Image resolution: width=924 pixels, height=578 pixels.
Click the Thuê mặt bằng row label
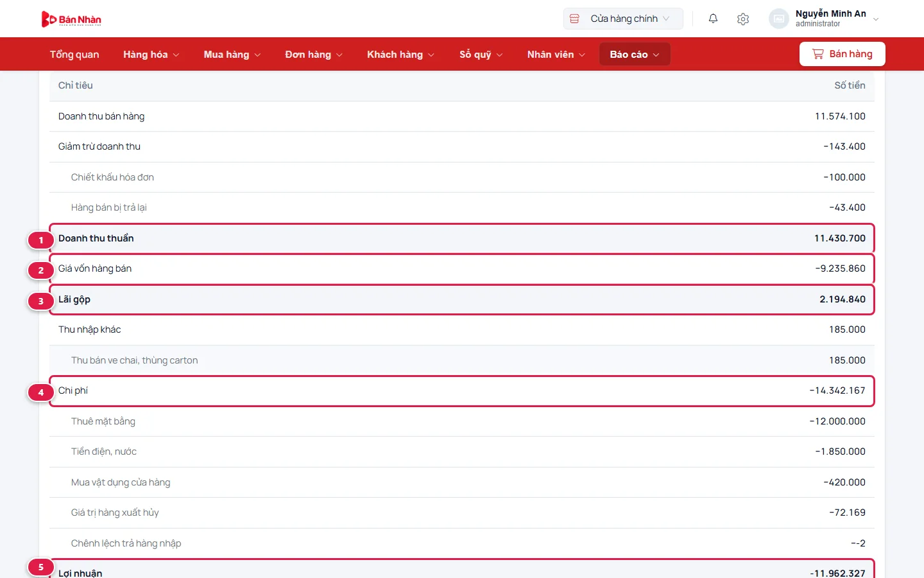[103, 421]
